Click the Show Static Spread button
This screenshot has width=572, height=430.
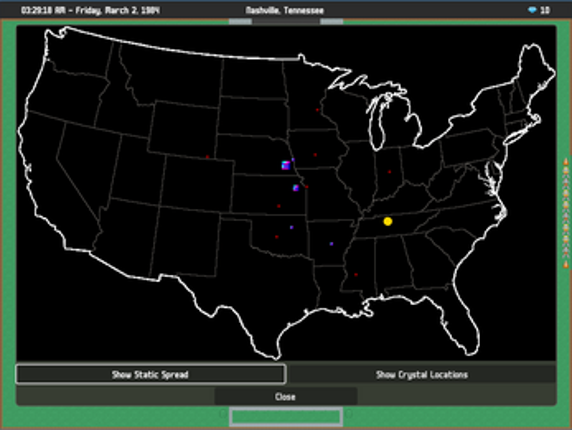(x=151, y=374)
